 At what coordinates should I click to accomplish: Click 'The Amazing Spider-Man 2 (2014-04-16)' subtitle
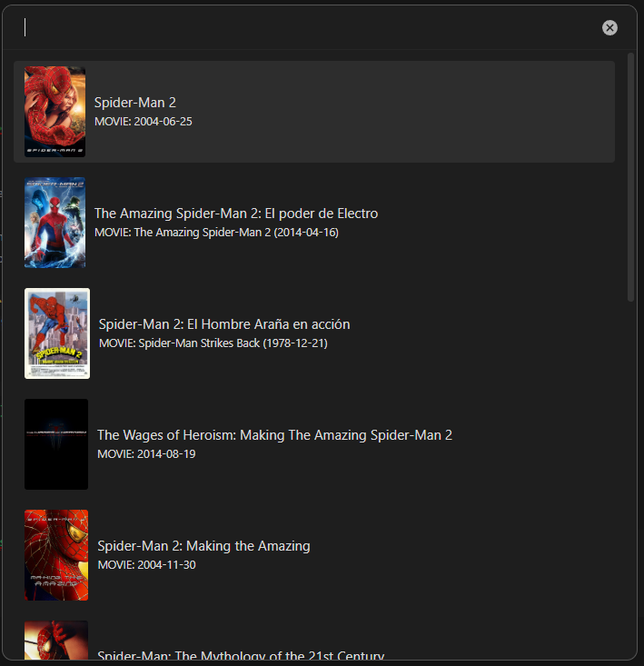pos(236,233)
